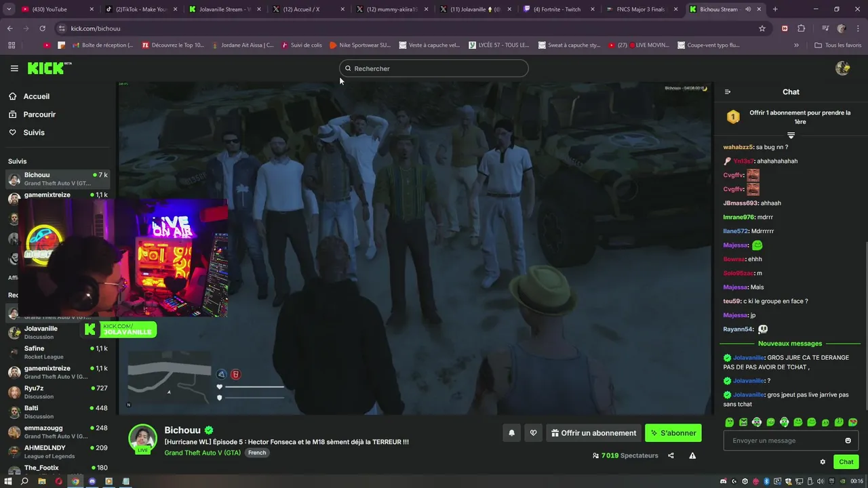Image resolution: width=868 pixels, height=488 pixels.
Task: Go back in browser history
Action: (9, 28)
